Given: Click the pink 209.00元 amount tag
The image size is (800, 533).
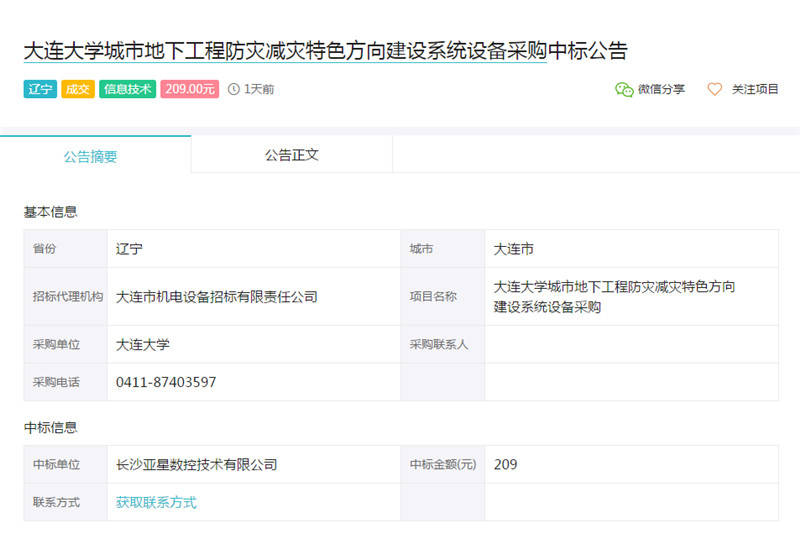Looking at the screenshot, I should coord(190,89).
